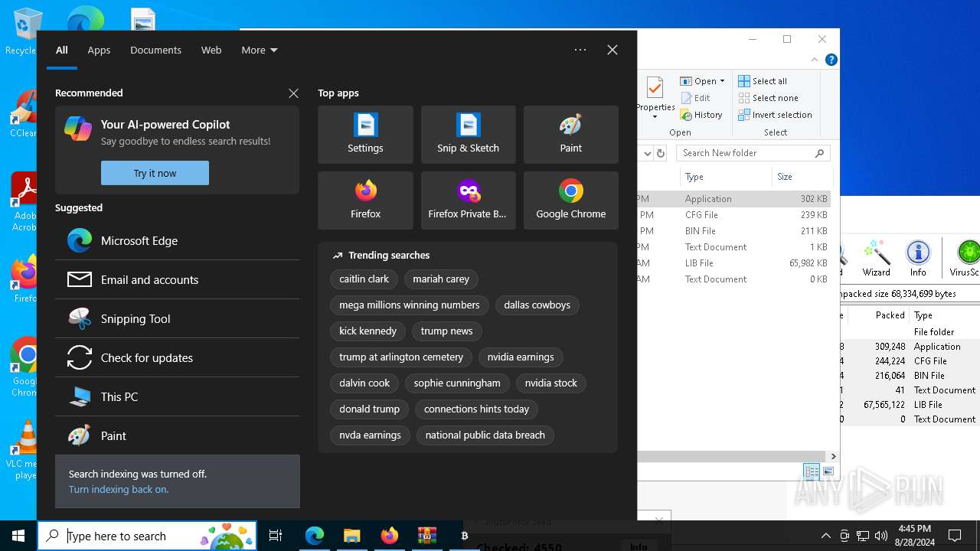Open WinRAR Wizard tool
Viewport: 980px width, 551px height.
click(876, 258)
